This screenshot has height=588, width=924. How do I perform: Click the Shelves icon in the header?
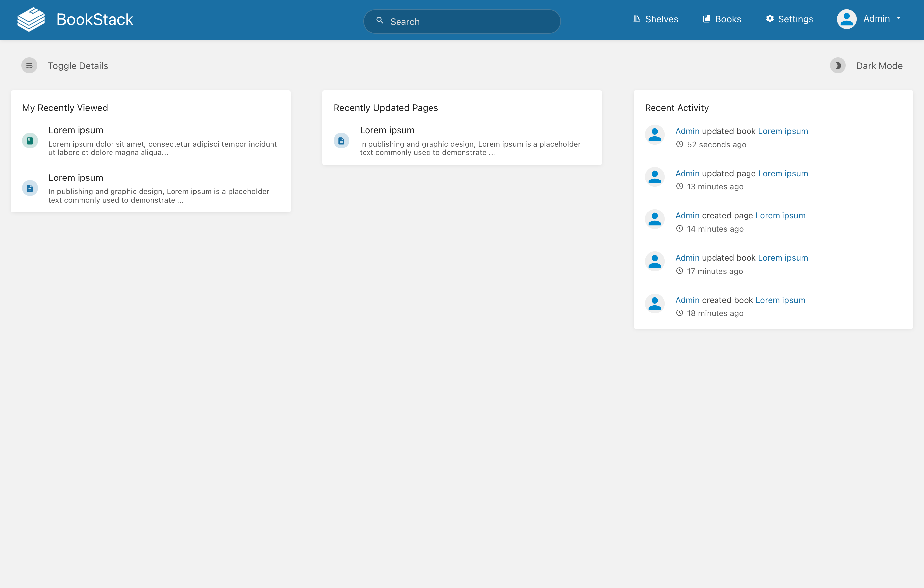(x=636, y=19)
